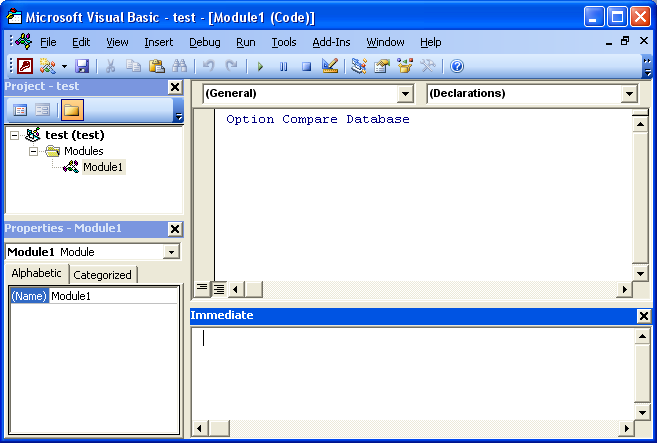This screenshot has height=443, width=657.
Task: Click the Break pause icon
Action: click(x=283, y=66)
